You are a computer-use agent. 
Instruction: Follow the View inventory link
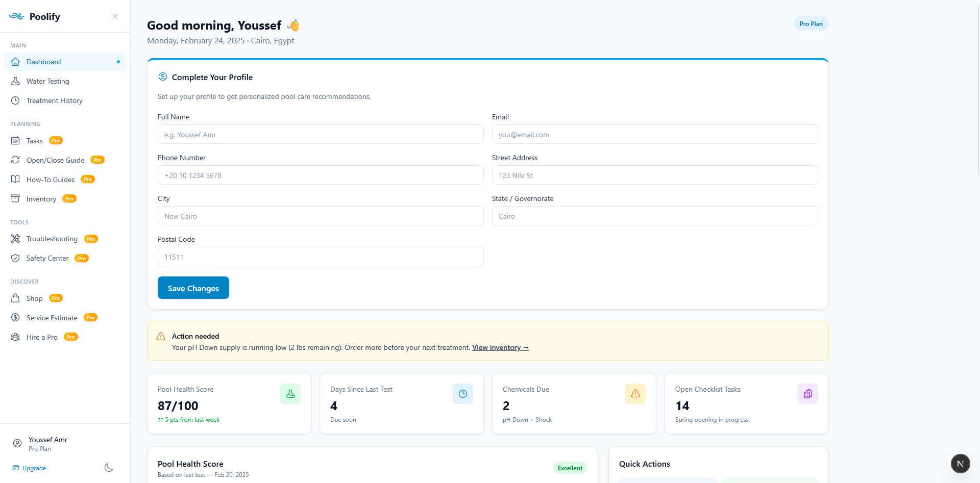coord(500,347)
